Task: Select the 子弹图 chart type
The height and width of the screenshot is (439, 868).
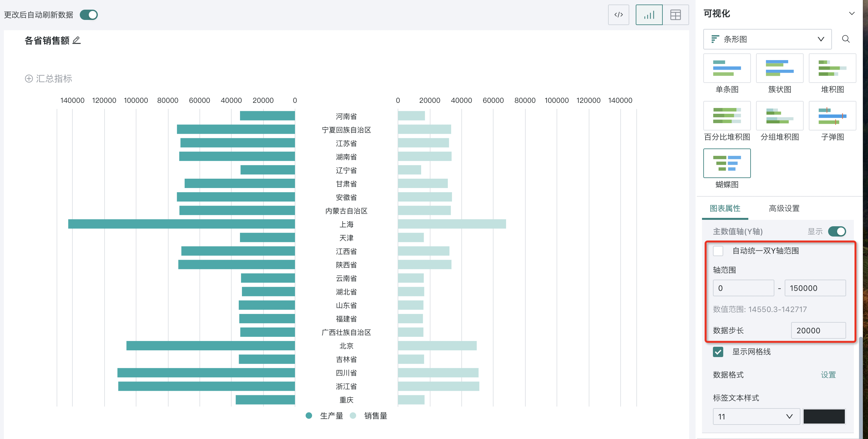Action: pos(832,116)
